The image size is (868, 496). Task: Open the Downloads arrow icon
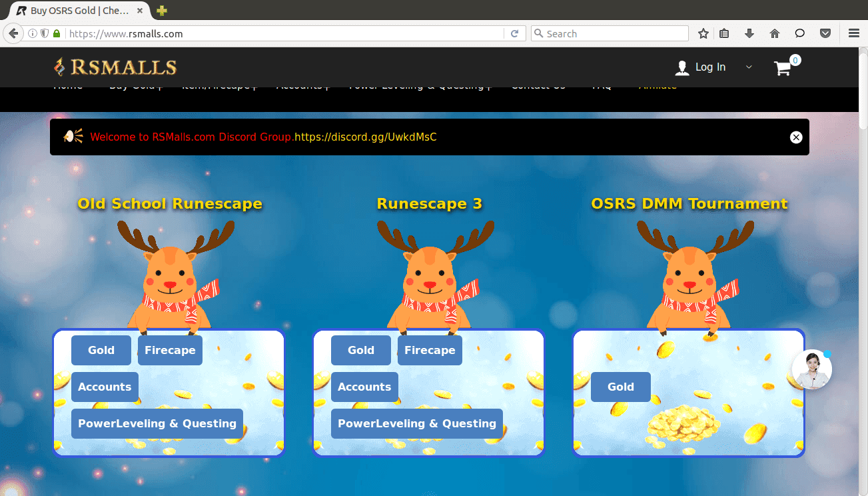click(749, 33)
